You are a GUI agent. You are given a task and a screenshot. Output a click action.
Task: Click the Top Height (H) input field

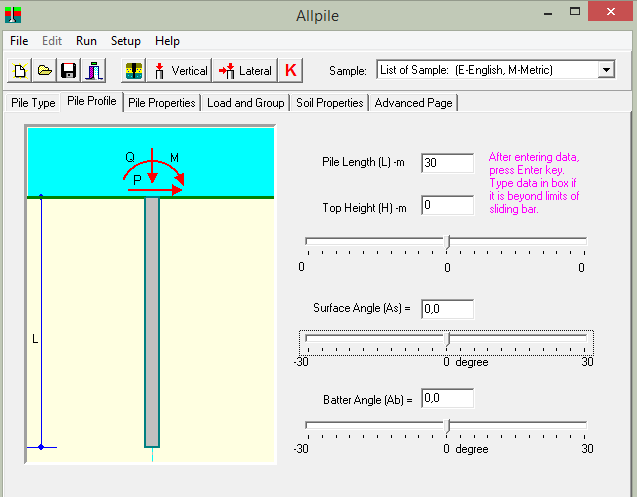tap(448, 205)
